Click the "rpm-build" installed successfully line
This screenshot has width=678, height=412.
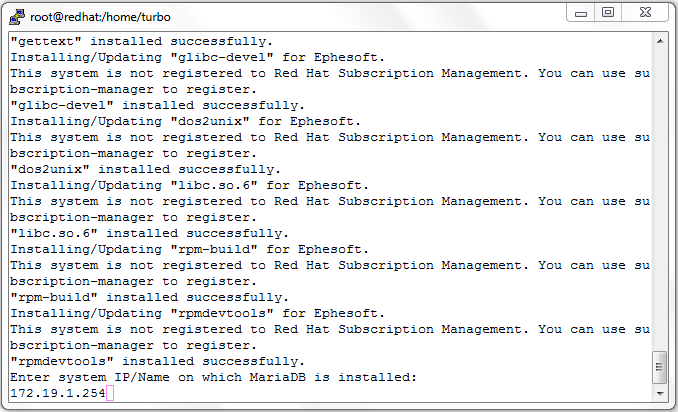[150, 297]
